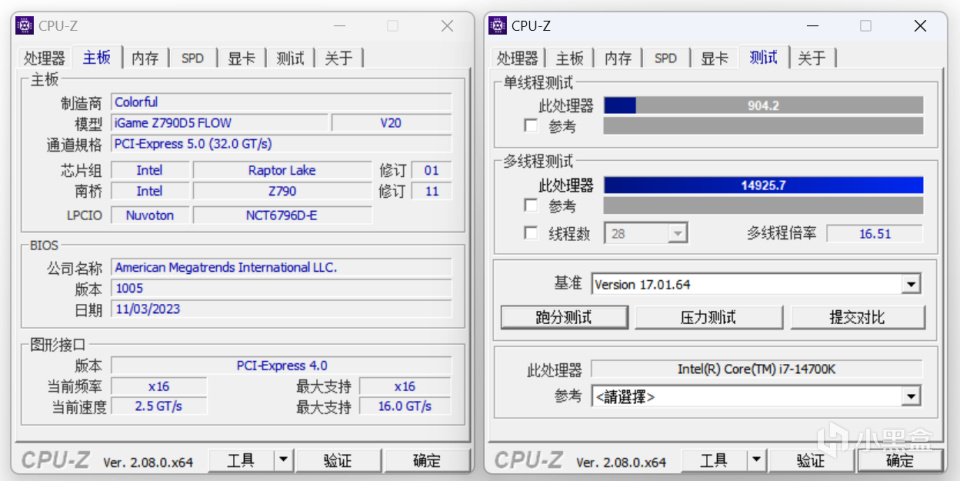
Task: Open 测试 tab in left window
Action: [290, 58]
